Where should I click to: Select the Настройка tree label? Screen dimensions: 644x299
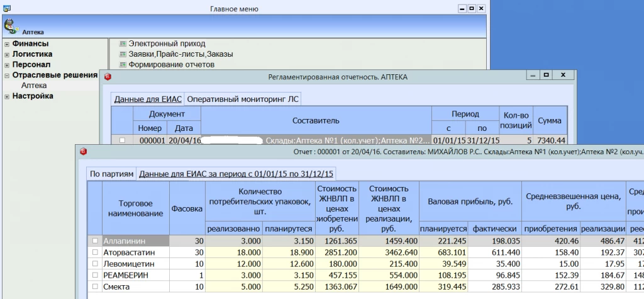click(33, 96)
